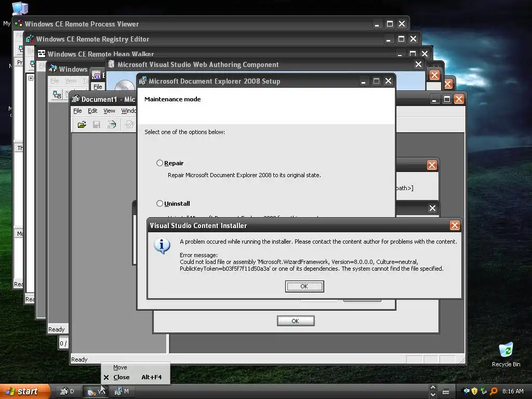Viewport: 532px width, 399px height.
Task: Click the scanner/print icon in Document1 toolbar
Action: tap(112, 125)
